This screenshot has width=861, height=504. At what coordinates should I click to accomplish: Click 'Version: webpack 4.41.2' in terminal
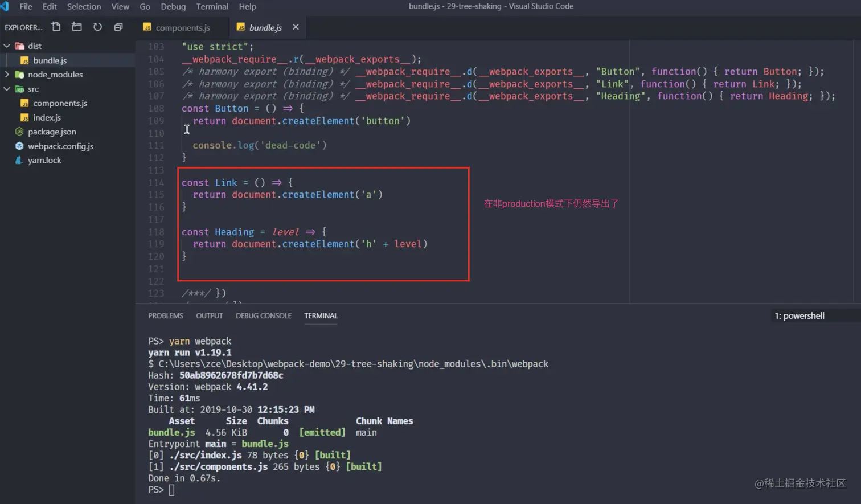point(208,387)
